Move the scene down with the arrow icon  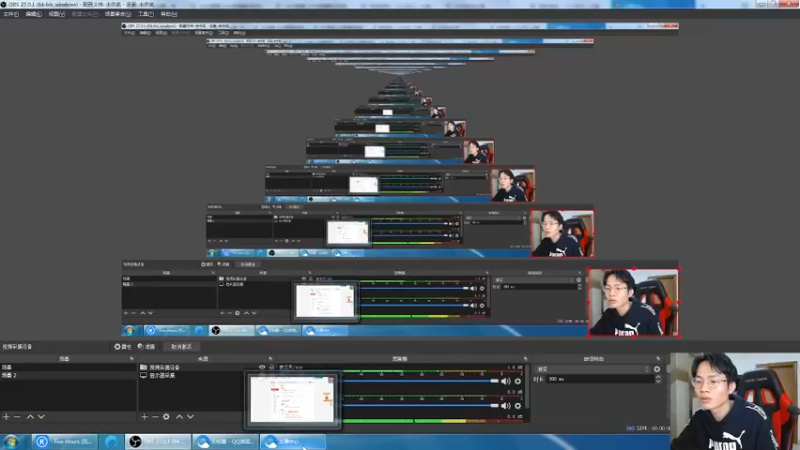pos(41,417)
